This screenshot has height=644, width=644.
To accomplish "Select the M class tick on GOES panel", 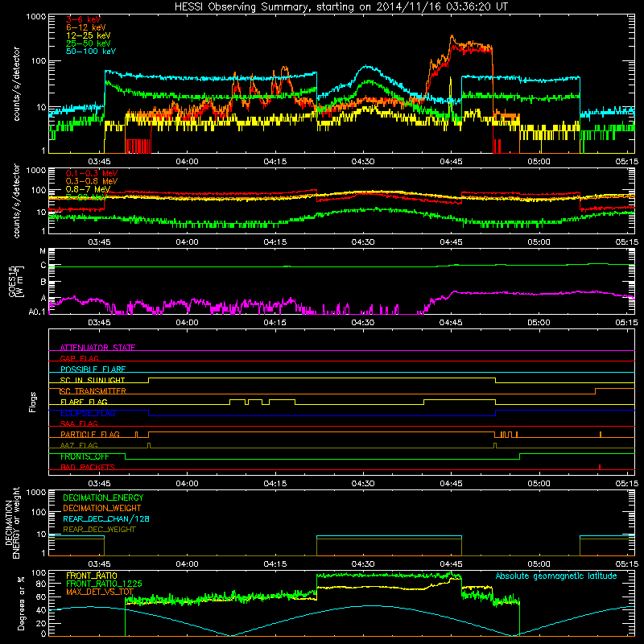I will point(43,251).
